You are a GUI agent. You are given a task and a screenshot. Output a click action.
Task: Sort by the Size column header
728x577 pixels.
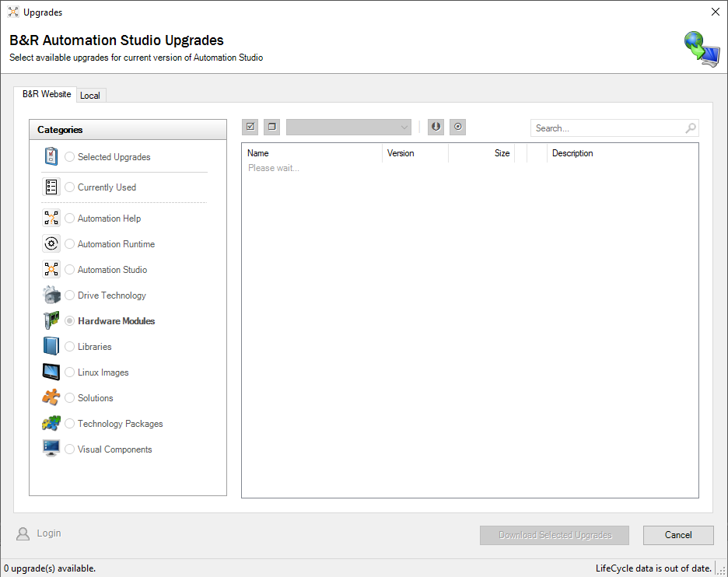pos(481,153)
